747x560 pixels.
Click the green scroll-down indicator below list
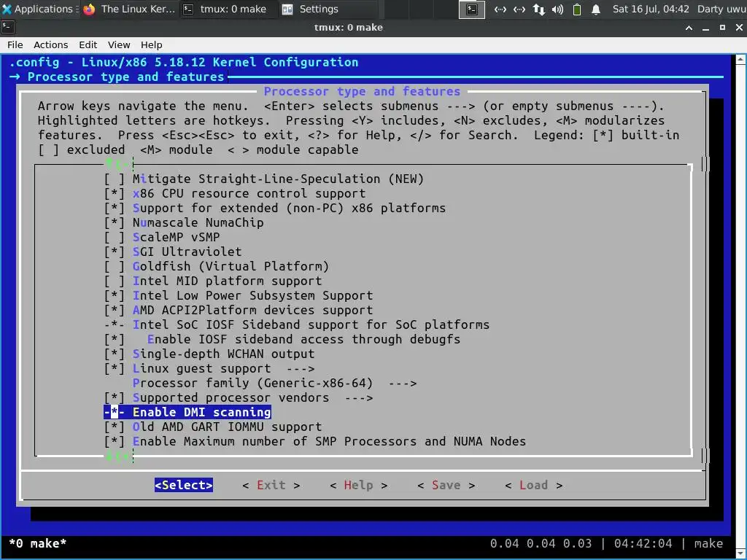click(x=117, y=456)
